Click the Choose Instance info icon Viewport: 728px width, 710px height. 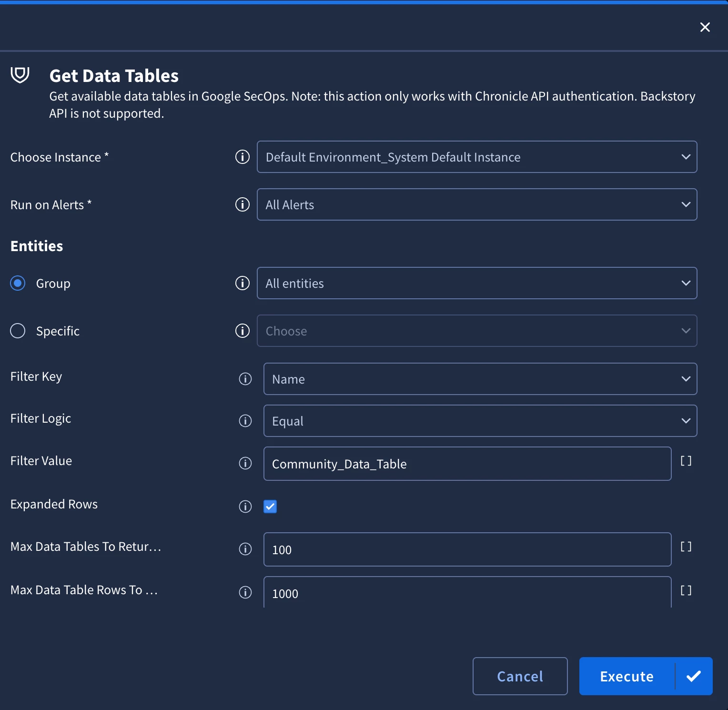click(243, 157)
